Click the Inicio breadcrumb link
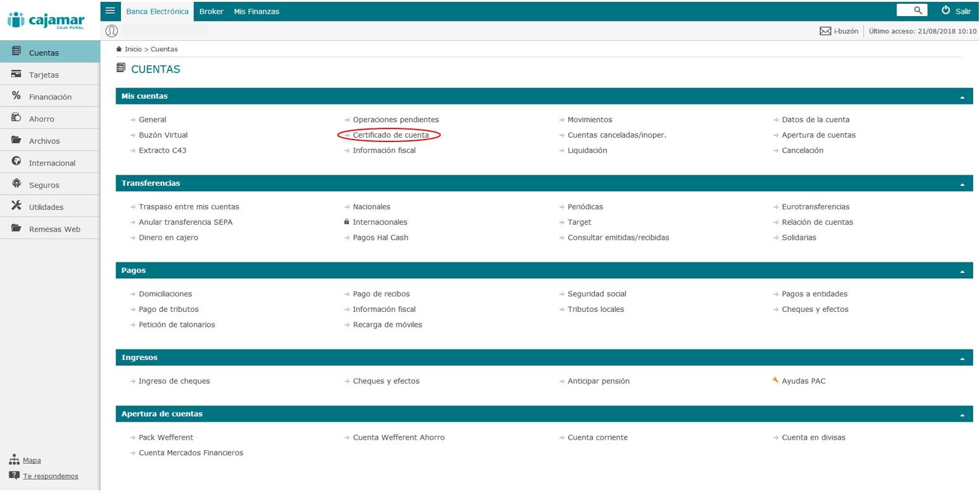 pos(133,49)
